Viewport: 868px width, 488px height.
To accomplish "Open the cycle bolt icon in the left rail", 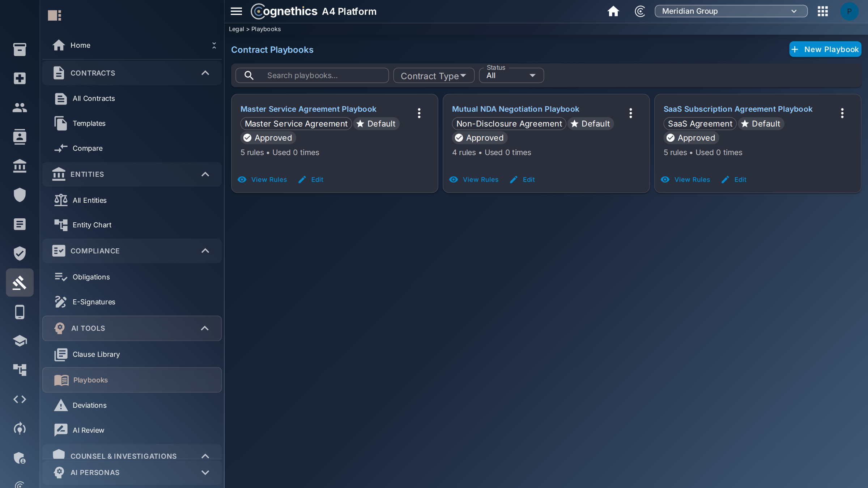I will point(20,428).
